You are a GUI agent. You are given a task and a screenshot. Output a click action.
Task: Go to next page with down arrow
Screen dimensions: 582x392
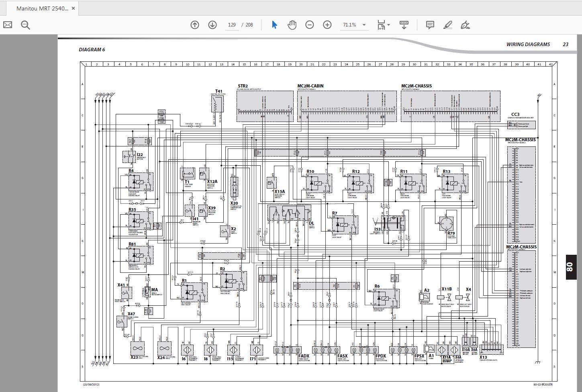point(212,25)
